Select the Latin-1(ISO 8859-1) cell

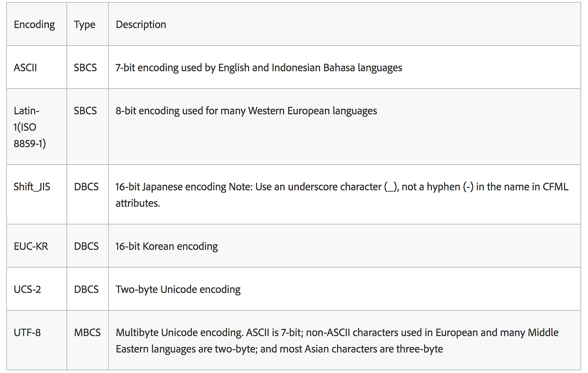click(30, 127)
